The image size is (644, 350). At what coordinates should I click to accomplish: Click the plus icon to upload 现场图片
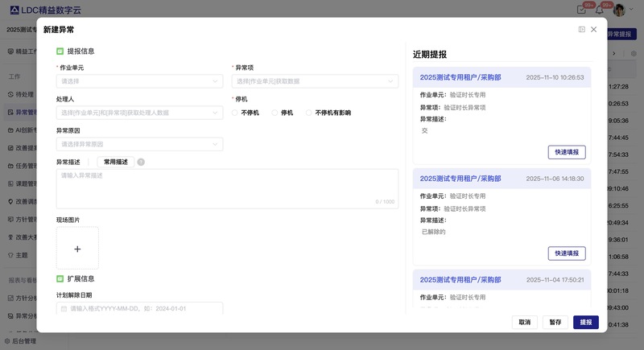coord(77,248)
